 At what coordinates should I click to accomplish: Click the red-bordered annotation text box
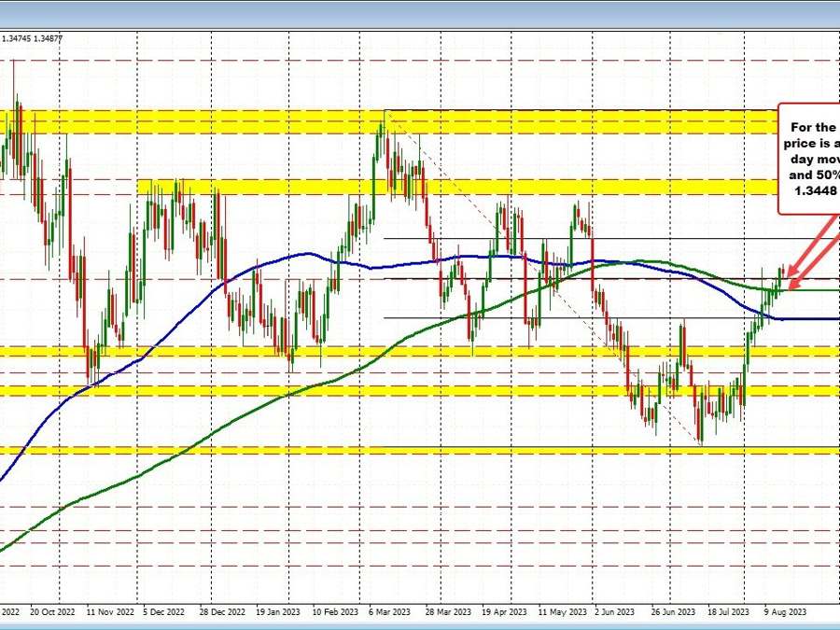click(x=810, y=160)
